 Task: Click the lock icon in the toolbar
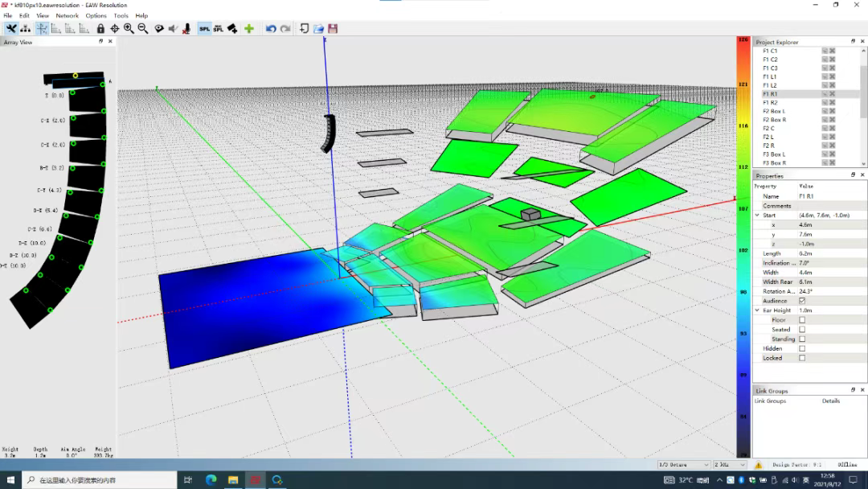[x=100, y=28]
